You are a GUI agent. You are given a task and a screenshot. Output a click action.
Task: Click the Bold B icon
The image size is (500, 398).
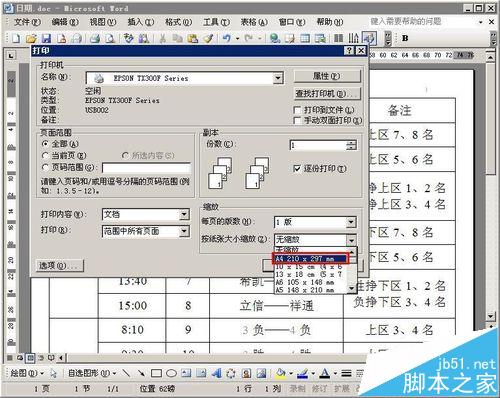click(405, 38)
